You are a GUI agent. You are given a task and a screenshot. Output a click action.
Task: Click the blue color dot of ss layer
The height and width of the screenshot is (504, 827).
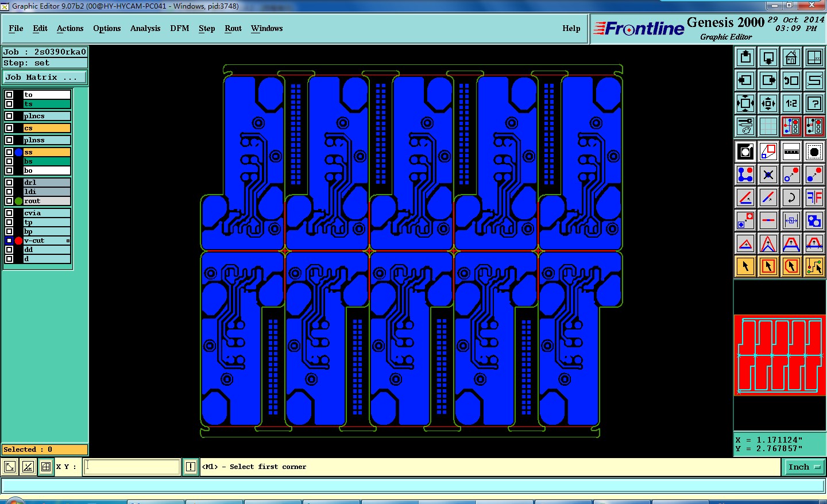(18, 152)
